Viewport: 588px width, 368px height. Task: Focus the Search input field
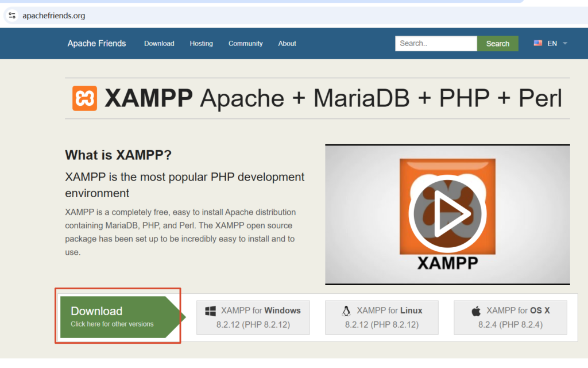pos(436,44)
